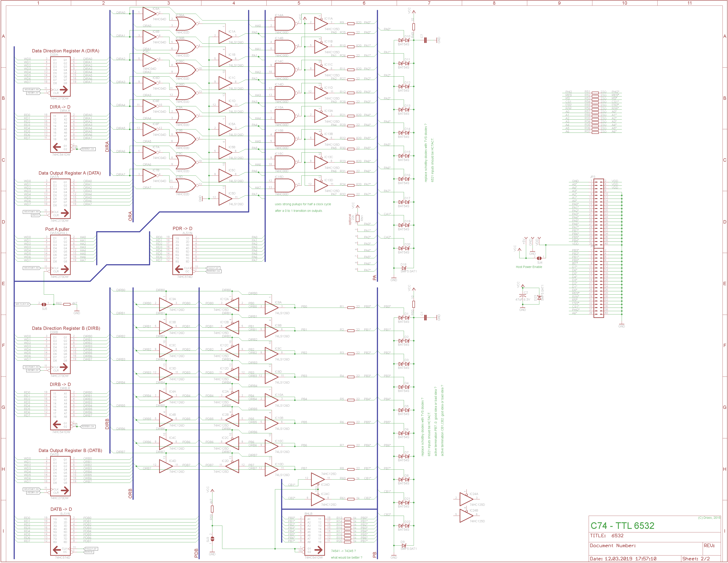Click the SJ3 solder jumper above GND
The height and width of the screenshot is (563, 728).
coord(212,539)
